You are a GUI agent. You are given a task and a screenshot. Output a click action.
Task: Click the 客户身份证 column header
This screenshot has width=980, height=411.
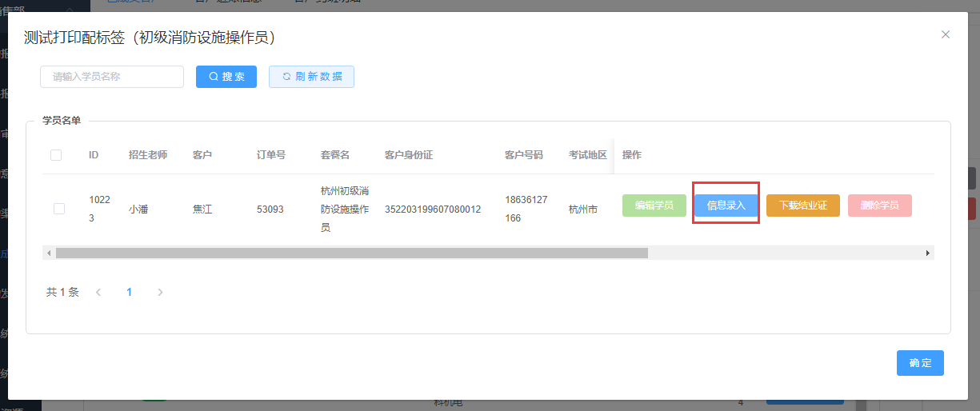(x=408, y=155)
